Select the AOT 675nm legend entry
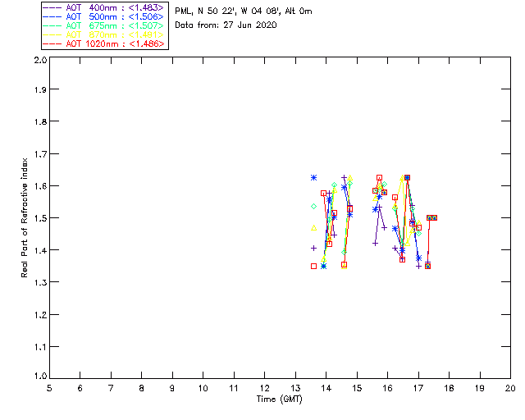 [x=105, y=25]
